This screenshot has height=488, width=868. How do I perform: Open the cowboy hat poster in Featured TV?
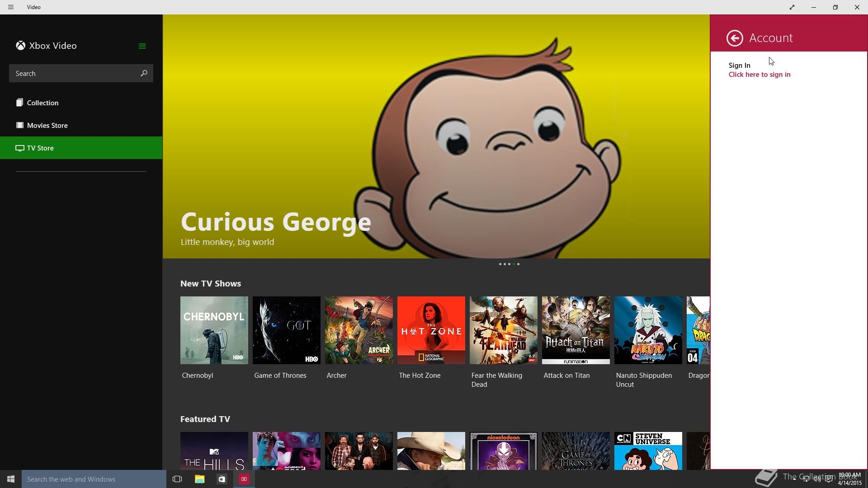click(x=431, y=451)
